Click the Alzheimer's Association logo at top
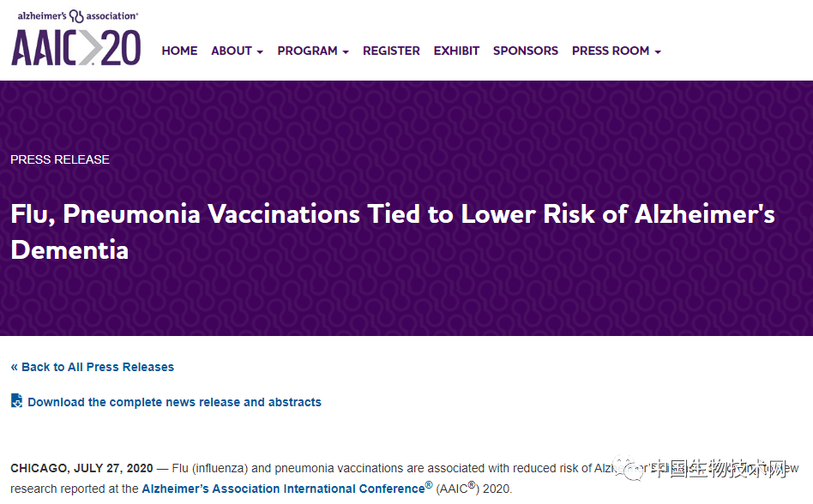Screen dimensions: 813x504 coord(77,15)
